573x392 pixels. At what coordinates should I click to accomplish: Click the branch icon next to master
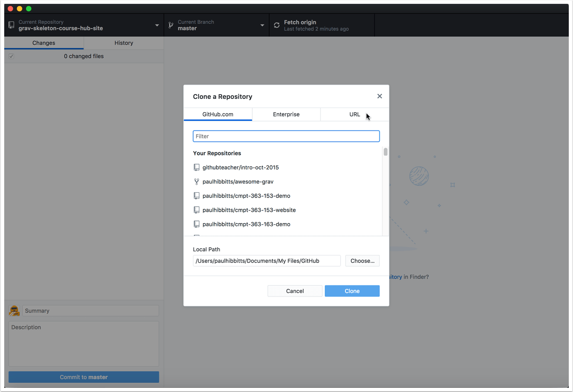(x=171, y=24)
